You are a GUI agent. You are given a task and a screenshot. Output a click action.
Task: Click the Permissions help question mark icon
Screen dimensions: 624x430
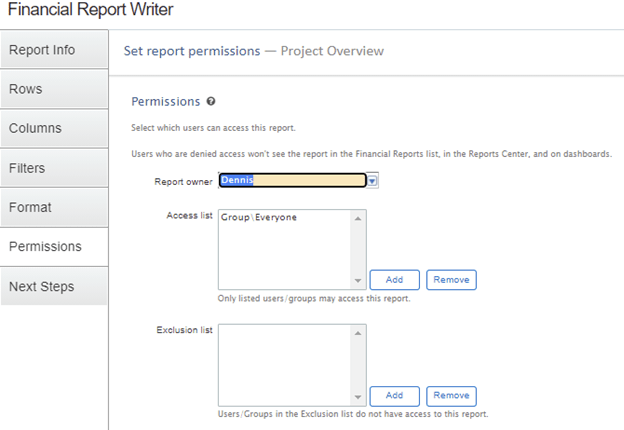coord(211,102)
